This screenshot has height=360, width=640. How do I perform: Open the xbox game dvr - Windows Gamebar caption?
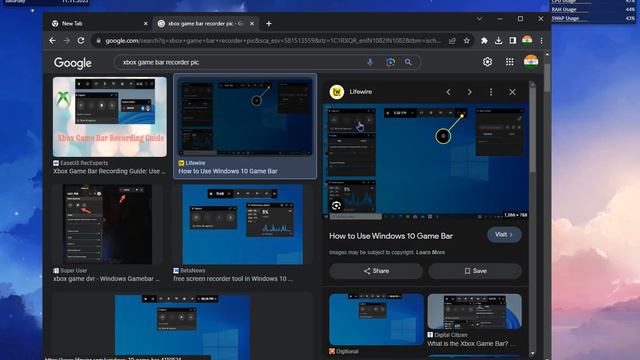[x=106, y=278]
